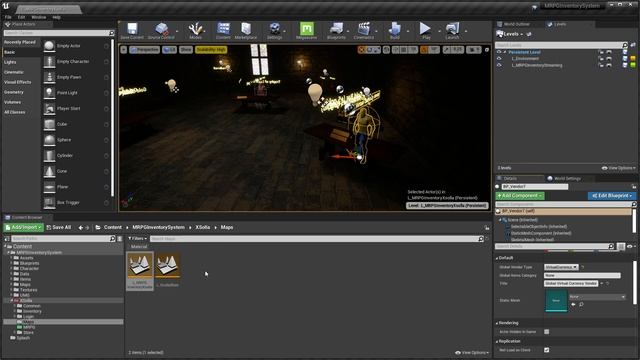640x360 pixels.
Task: Click the Add Component button
Action: tap(520, 196)
